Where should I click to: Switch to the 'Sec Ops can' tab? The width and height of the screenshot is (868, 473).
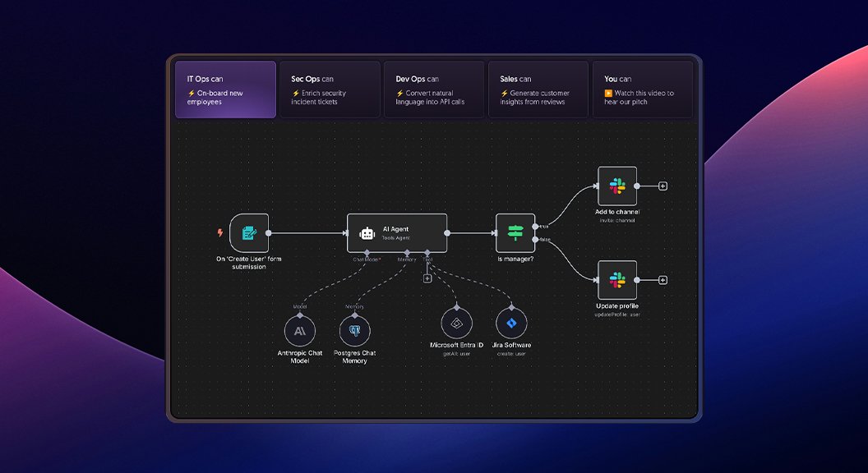330,90
